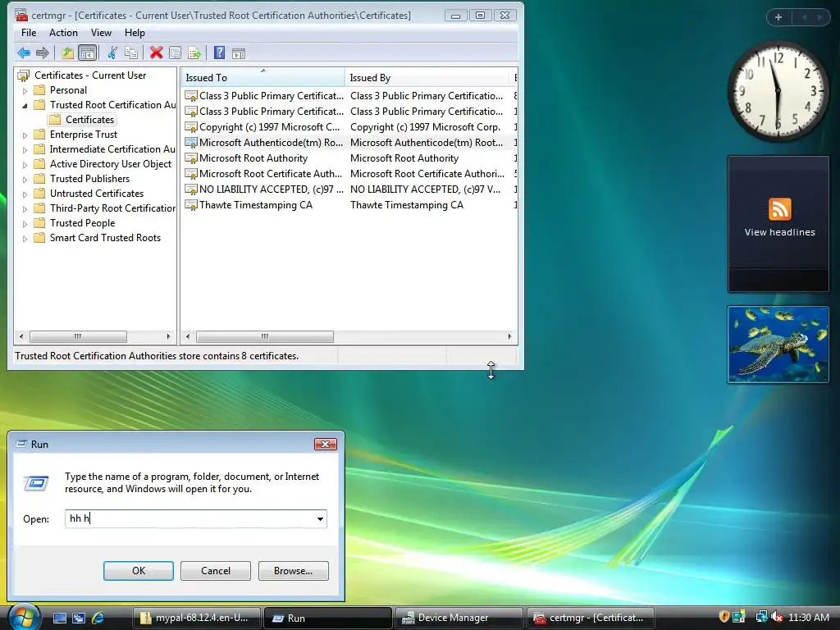Screen dimensions: 840x630
Task: Open the Windows Start orb
Action: pos(24,618)
